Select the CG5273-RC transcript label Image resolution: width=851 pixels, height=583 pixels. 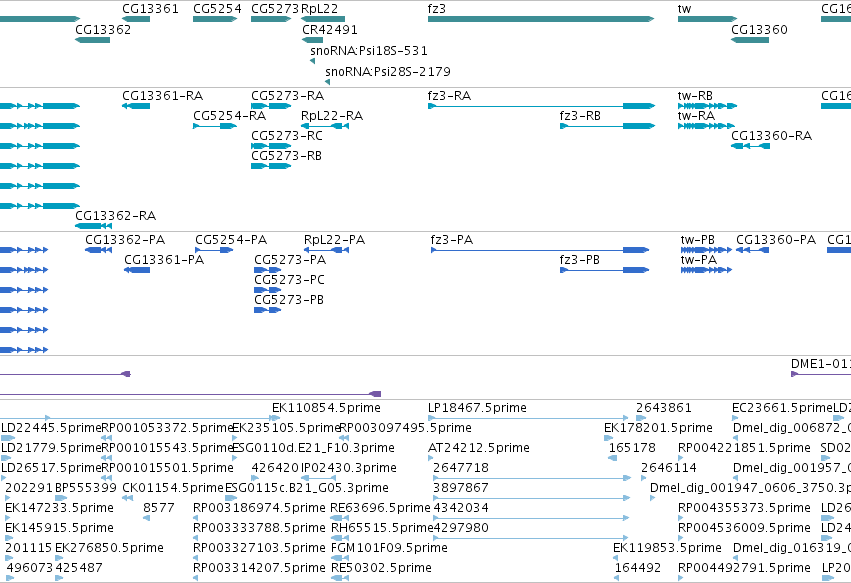point(287,136)
